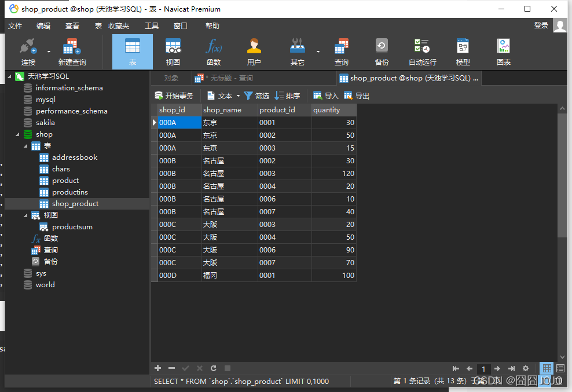The height and width of the screenshot is (392, 572).
Task: Click the add record plus icon
Action: (x=158, y=368)
